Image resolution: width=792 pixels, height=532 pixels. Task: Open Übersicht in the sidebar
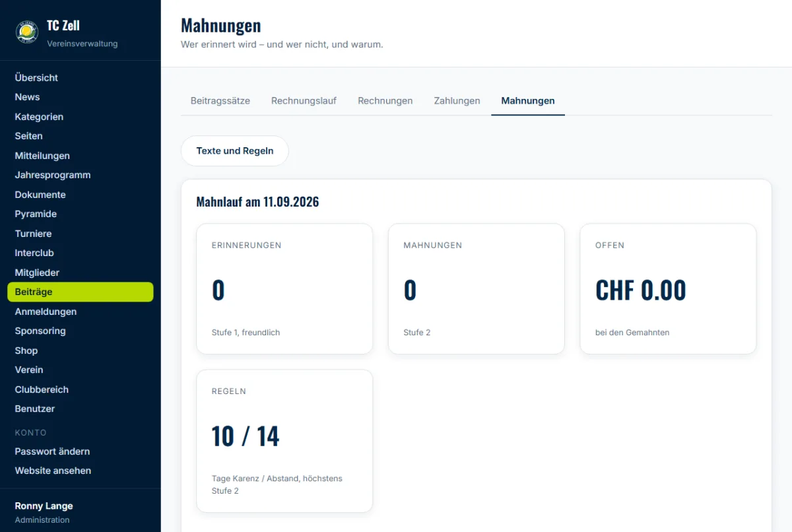click(x=80, y=77)
